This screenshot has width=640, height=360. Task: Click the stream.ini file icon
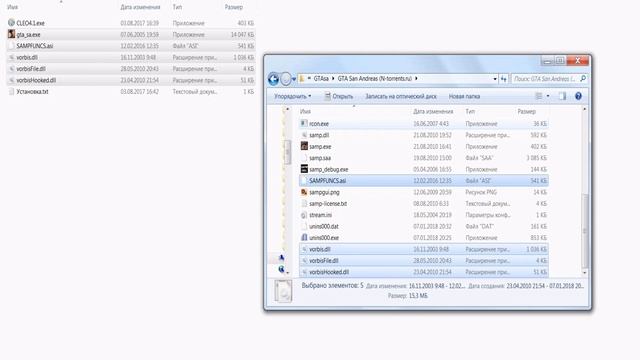tap(304, 215)
